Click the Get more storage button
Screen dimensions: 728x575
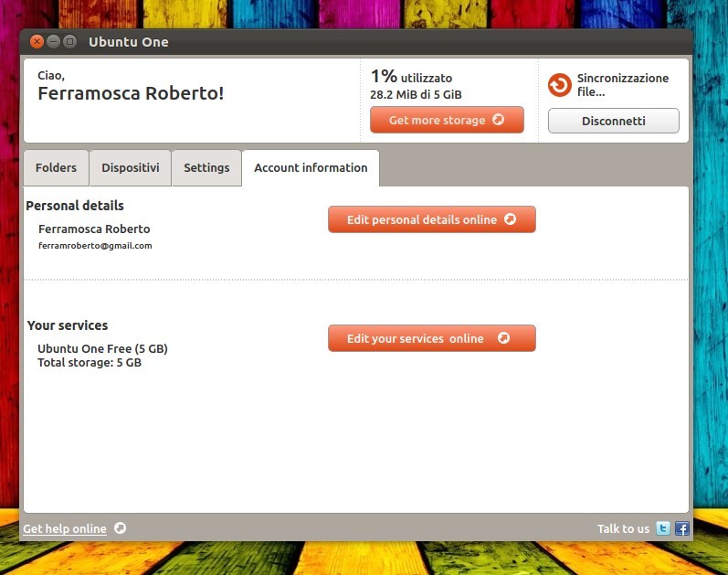click(x=447, y=120)
